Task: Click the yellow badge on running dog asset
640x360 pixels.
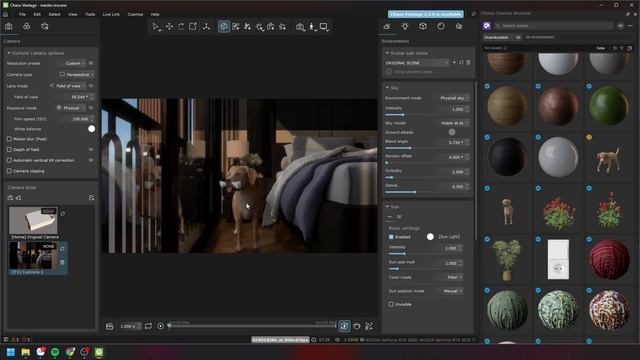Action: (589, 137)
